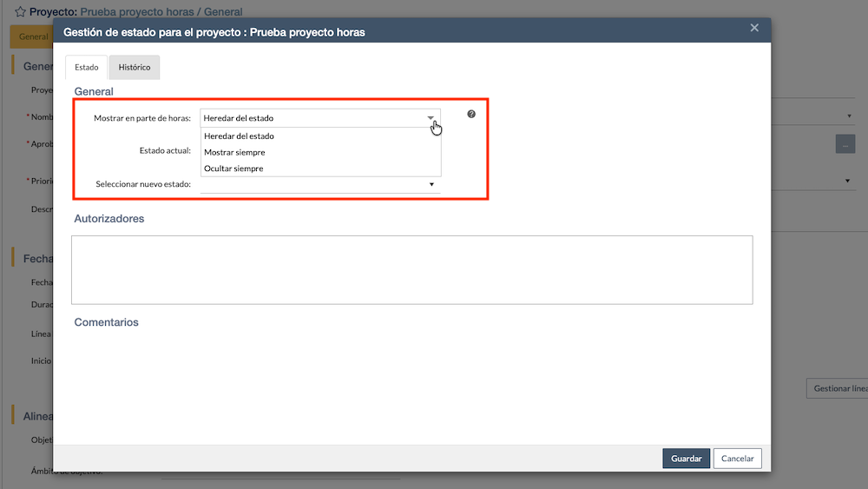
Task: Click the help question mark icon
Action: pyautogui.click(x=471, y=114)
